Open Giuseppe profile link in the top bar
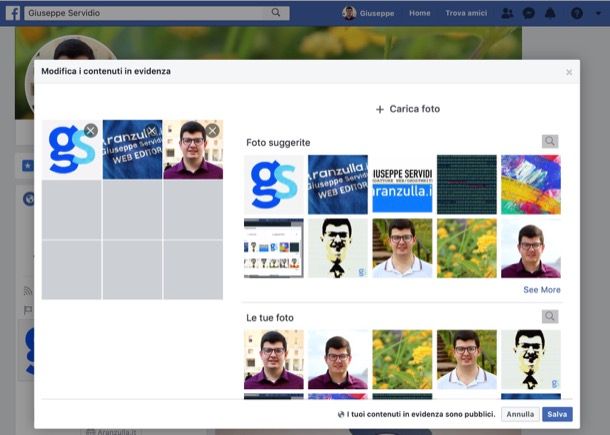This screenshot has width=610, height=435. click(368, 13)
